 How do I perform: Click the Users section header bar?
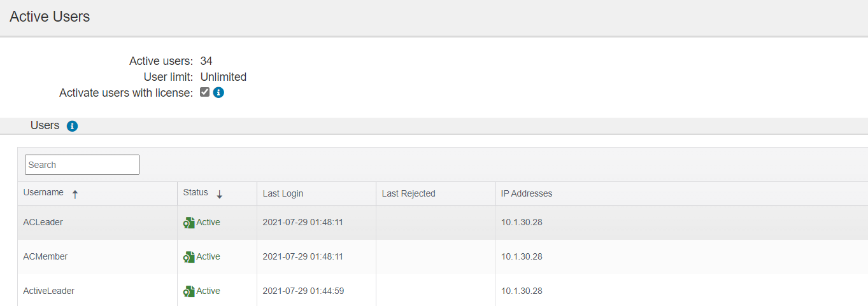(x=434, y=126)
